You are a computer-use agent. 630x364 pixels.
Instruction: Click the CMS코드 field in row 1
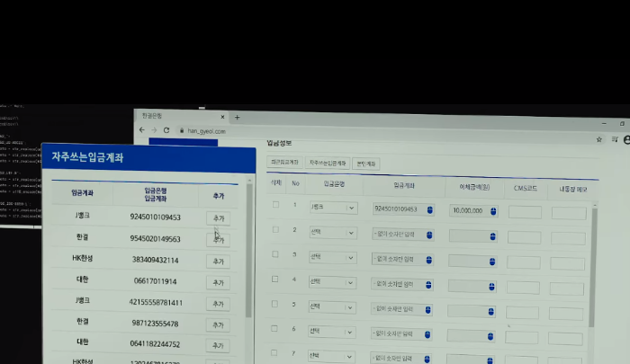pos(525,212)
